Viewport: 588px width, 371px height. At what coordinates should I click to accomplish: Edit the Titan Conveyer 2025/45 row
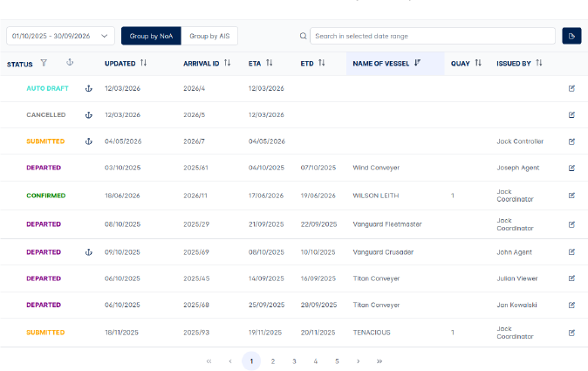pyautogui.click(x=571, y=278)
